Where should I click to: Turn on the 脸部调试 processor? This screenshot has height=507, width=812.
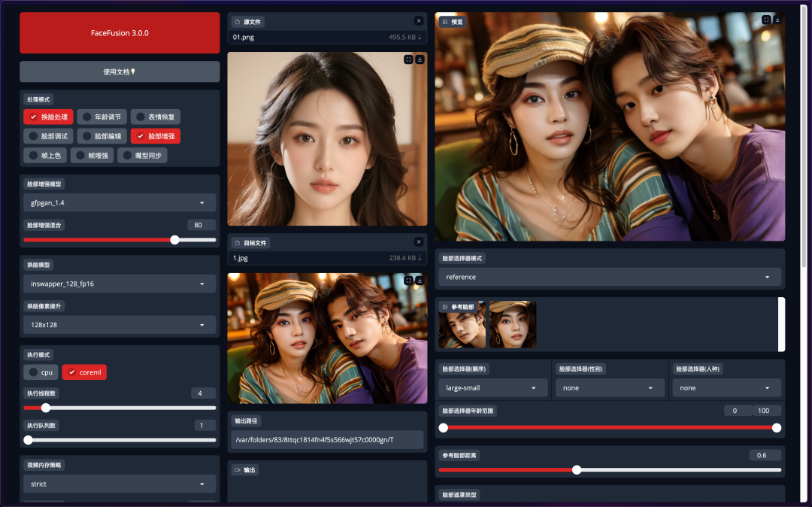(49, 136)
